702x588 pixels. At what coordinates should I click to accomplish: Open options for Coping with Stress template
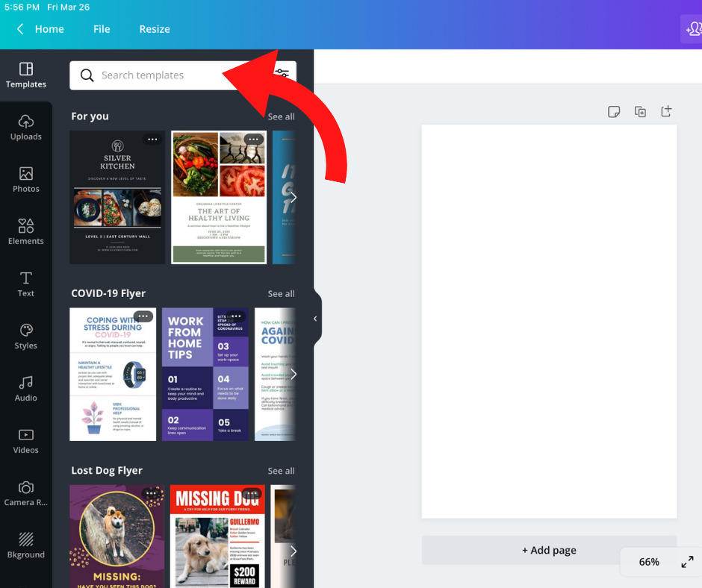coord(143,316)
